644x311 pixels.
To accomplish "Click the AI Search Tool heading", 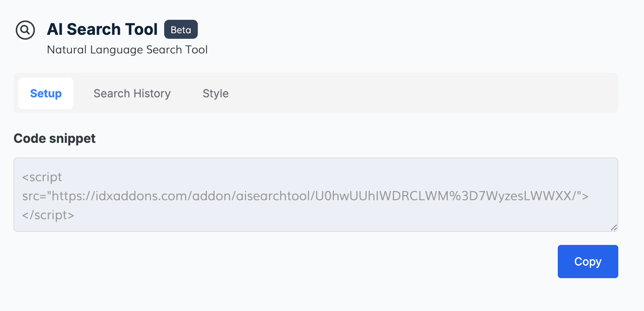I will 102,29.
